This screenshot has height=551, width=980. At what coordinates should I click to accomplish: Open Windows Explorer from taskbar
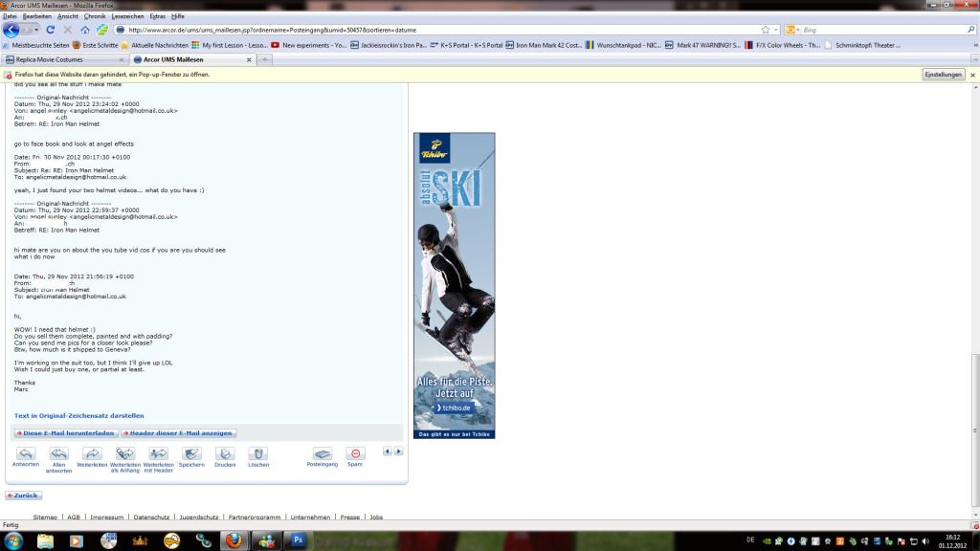pos(45,540)
